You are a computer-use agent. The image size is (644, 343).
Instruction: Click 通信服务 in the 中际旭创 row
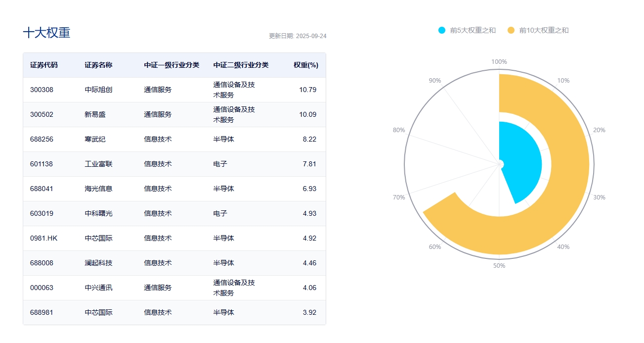158,90
